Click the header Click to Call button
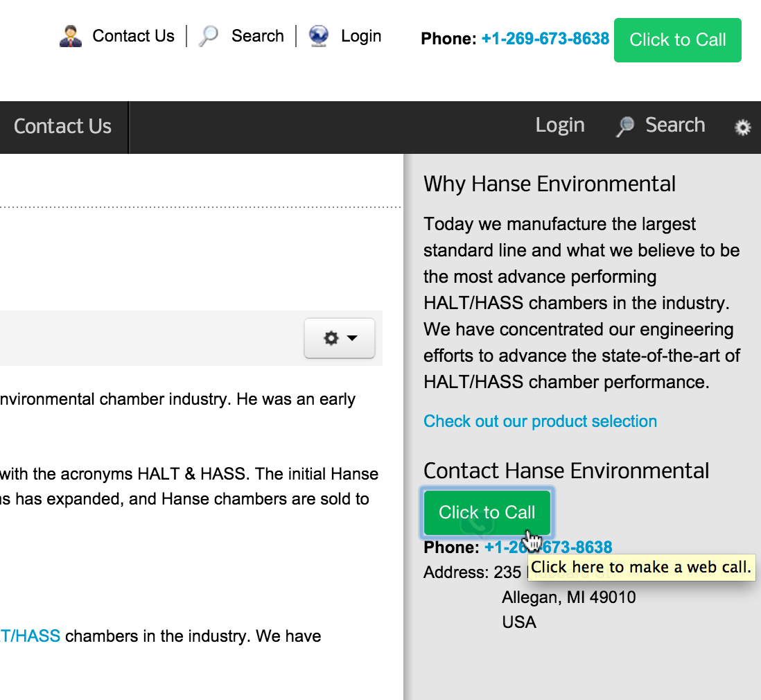The height and width of the screenshot is (700, 761). click(678, 40)
